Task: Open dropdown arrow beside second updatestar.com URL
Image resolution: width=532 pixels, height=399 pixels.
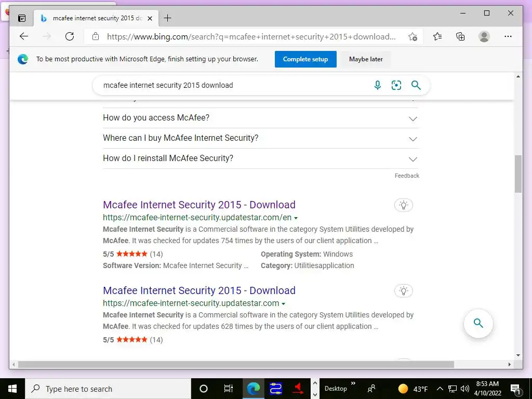Action: click(x=284, y=304)
